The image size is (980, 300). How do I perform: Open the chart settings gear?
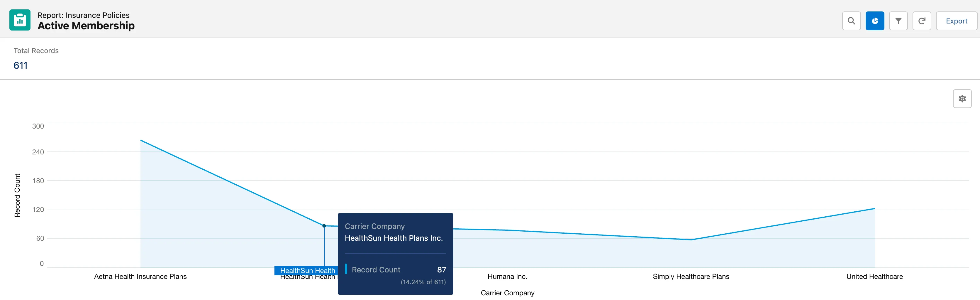(x=962, y=98)
